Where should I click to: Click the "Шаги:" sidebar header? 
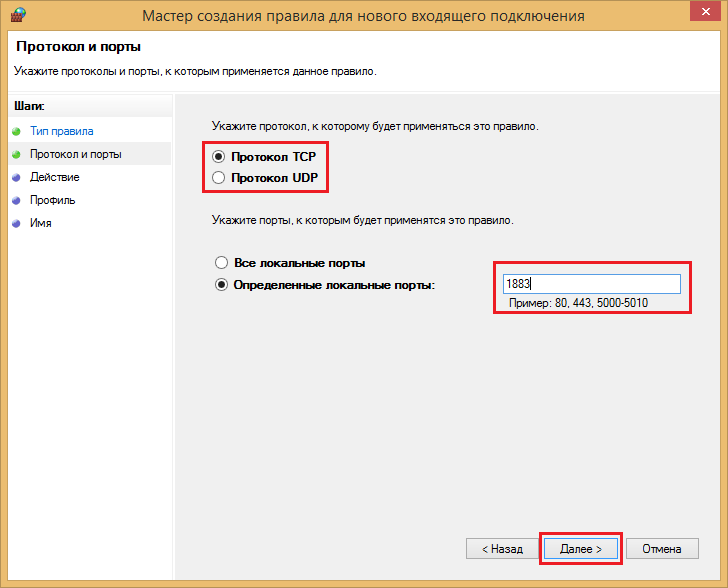[29, 106]
